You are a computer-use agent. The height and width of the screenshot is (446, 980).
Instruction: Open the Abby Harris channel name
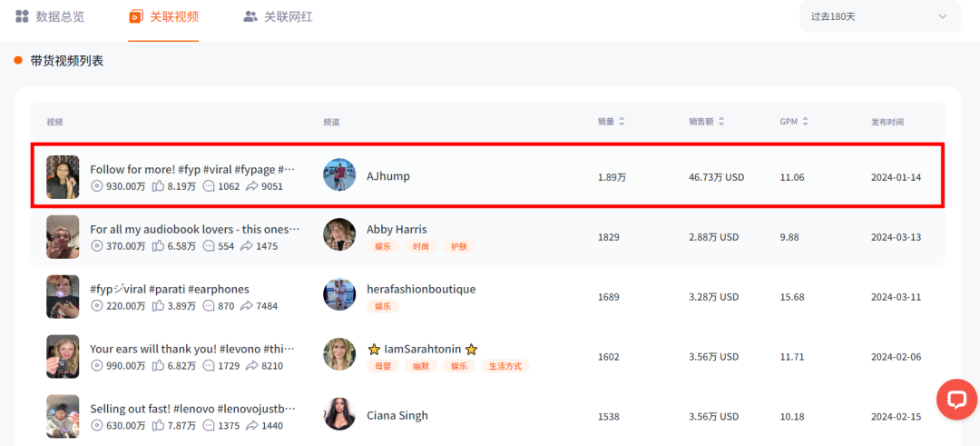(x=397, y=230)
